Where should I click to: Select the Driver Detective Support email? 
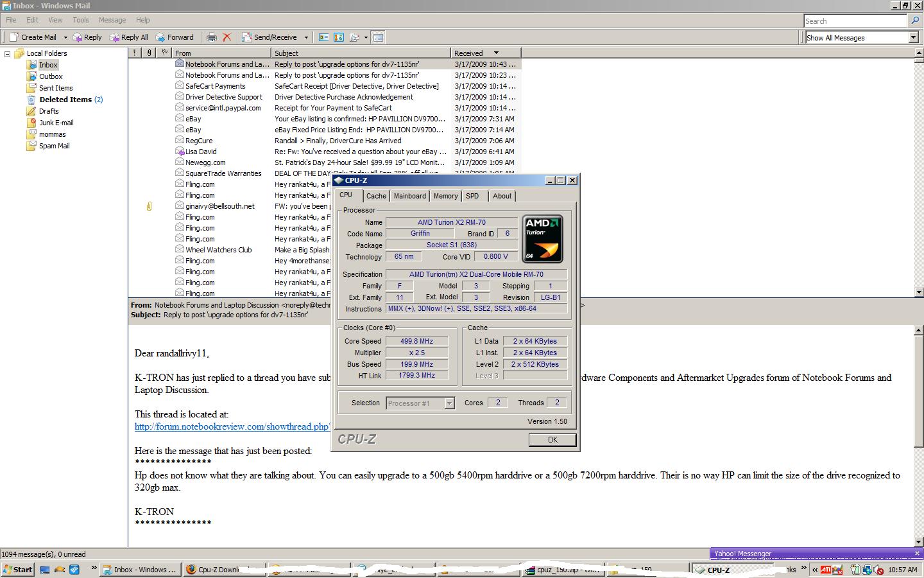point(325,97)
